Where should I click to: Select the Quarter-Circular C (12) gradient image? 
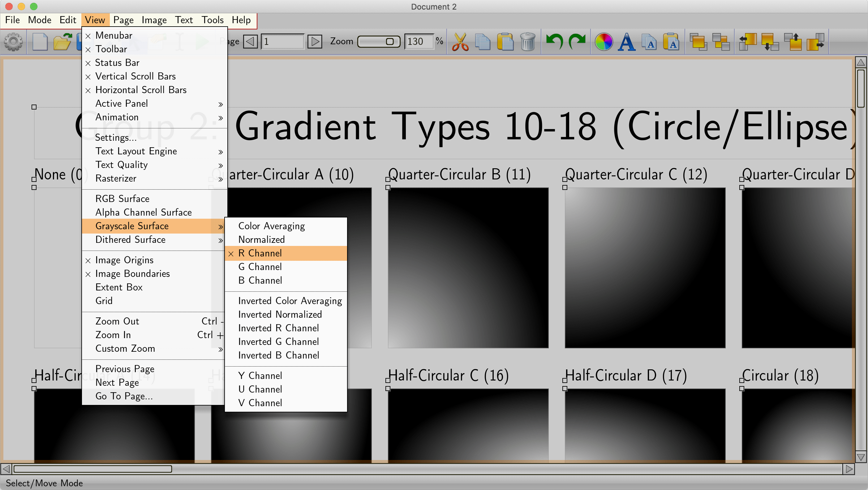pyautogui.click(x=645, y=268)
